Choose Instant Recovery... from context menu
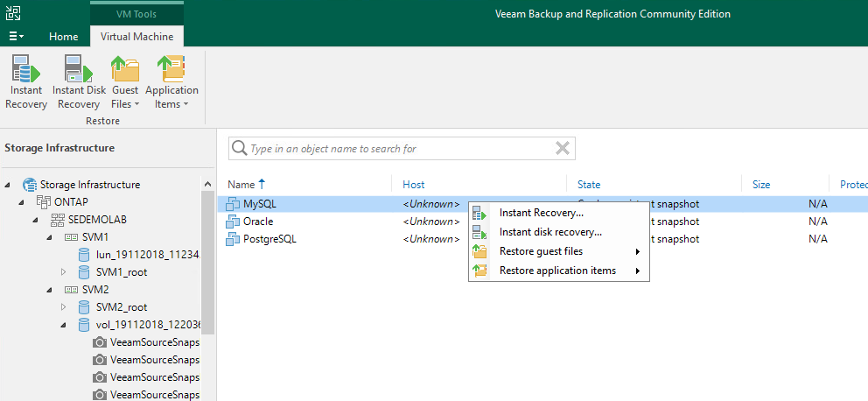 (x=558, y=213)
